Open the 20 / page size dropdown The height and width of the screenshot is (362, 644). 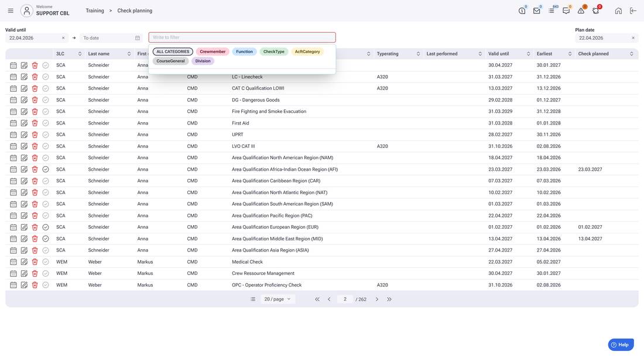pos(278,299)
